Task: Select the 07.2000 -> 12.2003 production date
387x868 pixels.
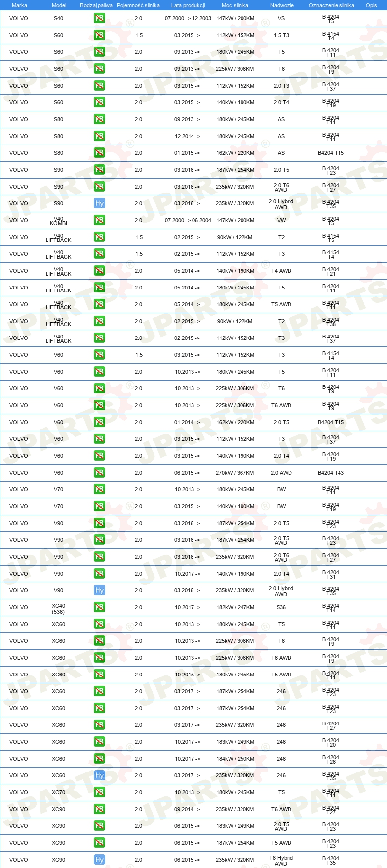Action: [x=188, y=18]
